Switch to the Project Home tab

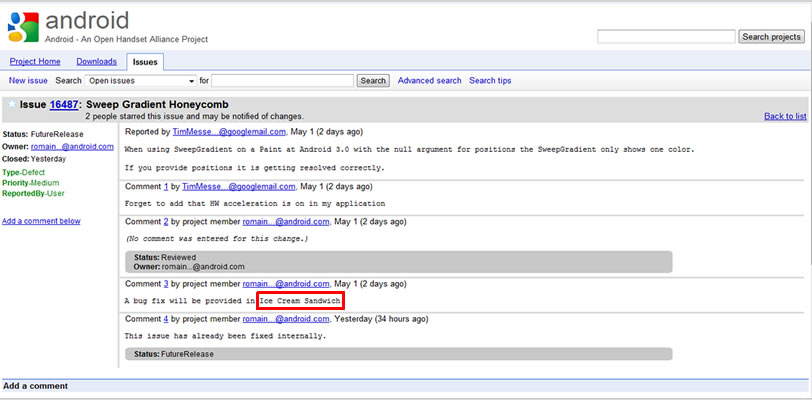35,61
